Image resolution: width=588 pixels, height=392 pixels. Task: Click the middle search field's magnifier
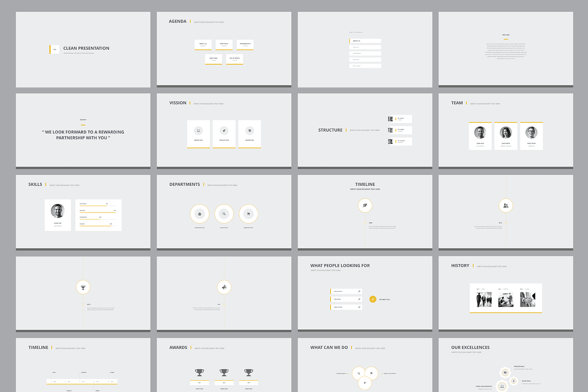point(359,299)
